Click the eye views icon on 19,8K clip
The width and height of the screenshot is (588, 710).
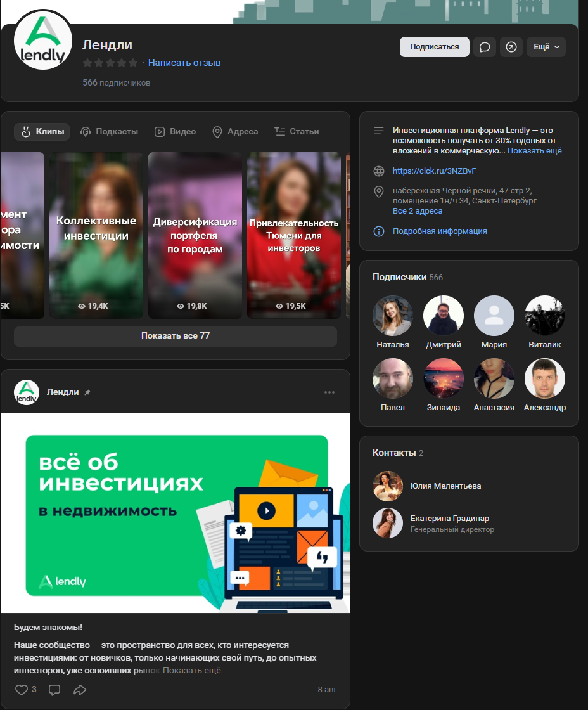coord(180,307)
